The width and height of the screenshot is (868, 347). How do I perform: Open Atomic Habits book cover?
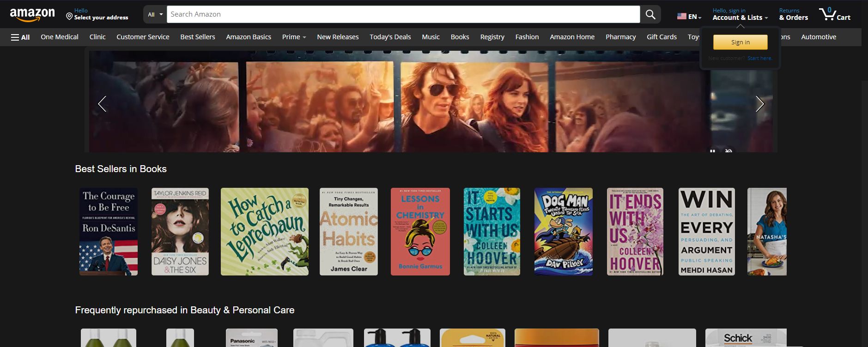(349, 232)
